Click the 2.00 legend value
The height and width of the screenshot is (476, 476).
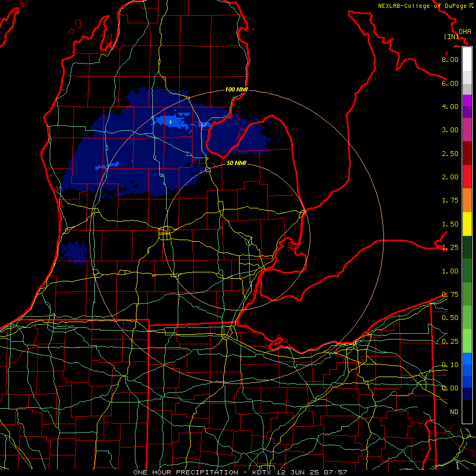pos(450,177)
